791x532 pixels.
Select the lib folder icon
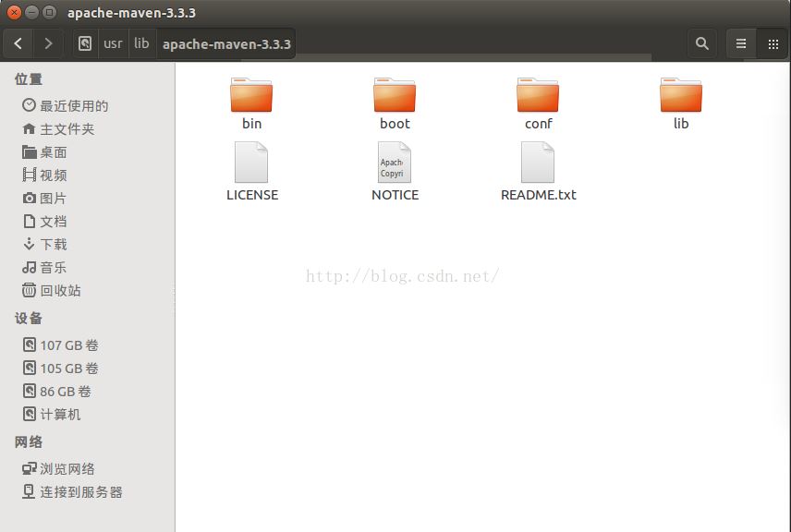coord(681,95)
